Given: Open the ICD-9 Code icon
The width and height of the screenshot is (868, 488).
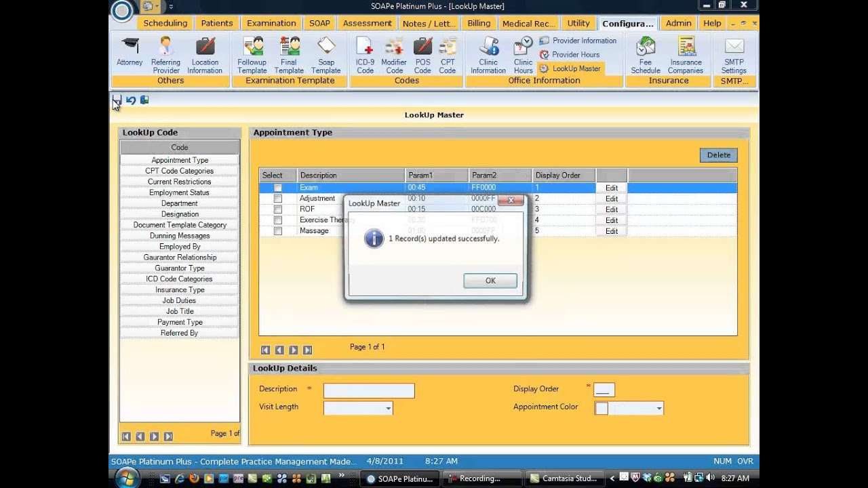Looking at the screenshot, I should point(365,56).
